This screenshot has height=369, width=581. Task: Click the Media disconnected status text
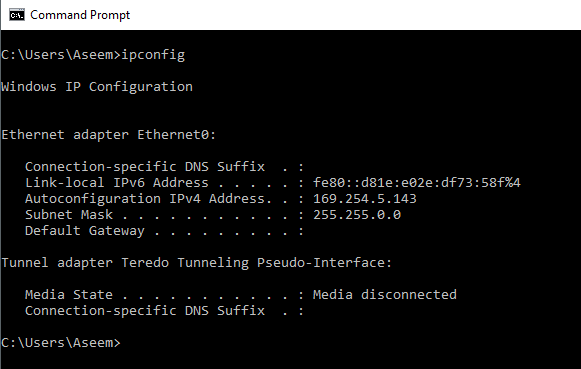point(385,295)
